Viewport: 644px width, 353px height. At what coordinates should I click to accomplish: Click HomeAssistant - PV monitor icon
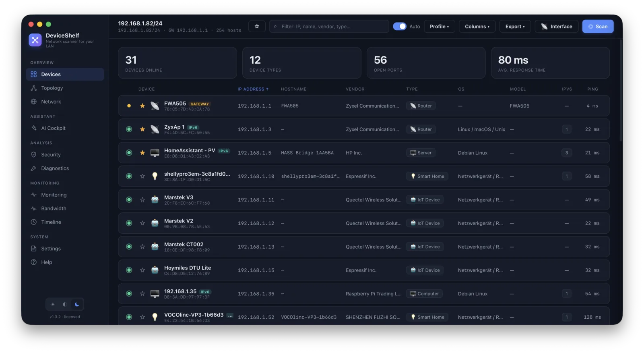(155, 153)
